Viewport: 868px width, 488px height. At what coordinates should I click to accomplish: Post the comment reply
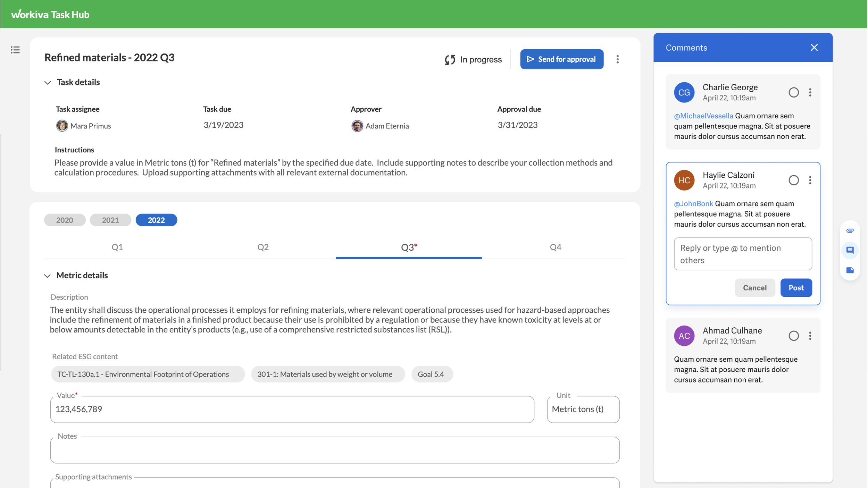[x=796, y=288]
